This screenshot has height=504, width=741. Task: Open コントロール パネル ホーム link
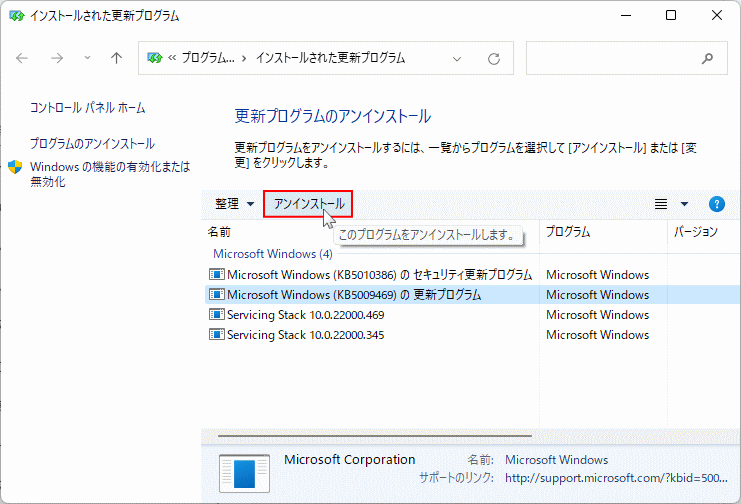pyautogui.click(x=87, y=108)
